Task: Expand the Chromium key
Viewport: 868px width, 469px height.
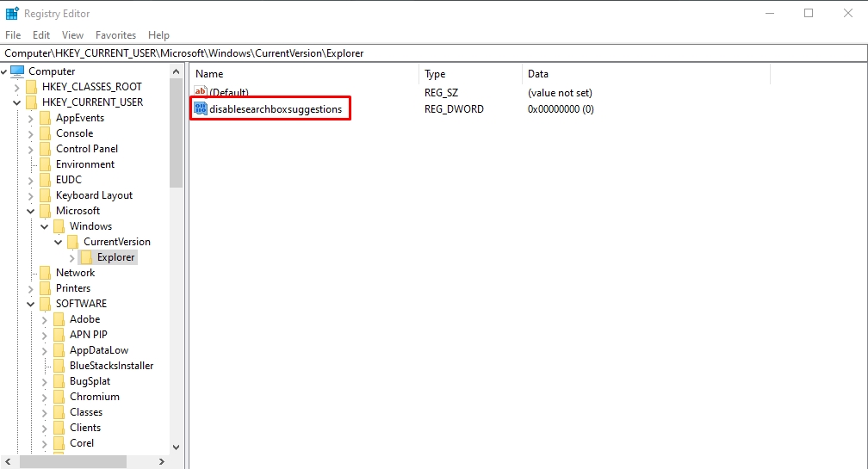Action: pos(44,397)
